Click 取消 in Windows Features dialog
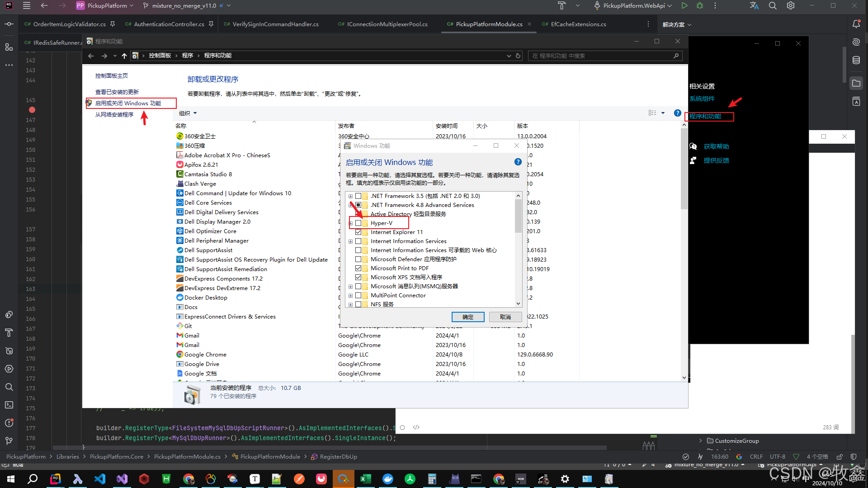 (505, 317)
